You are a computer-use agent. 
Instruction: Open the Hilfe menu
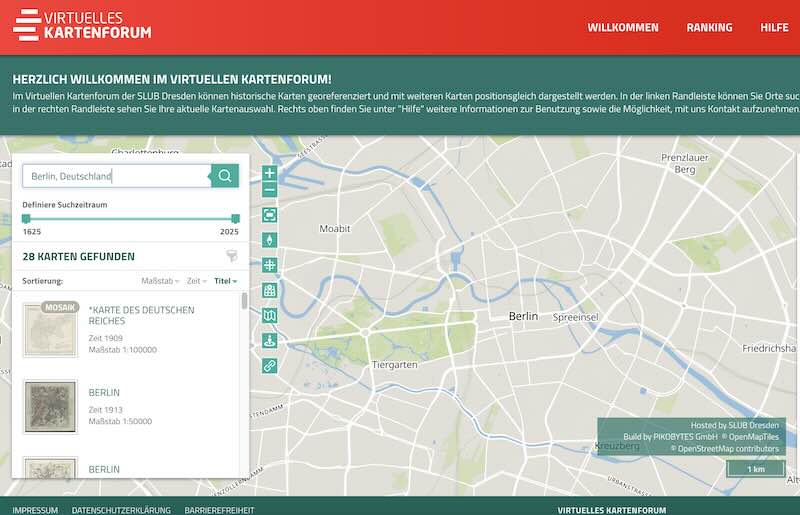pyautogui.click(x=774, y=28)
